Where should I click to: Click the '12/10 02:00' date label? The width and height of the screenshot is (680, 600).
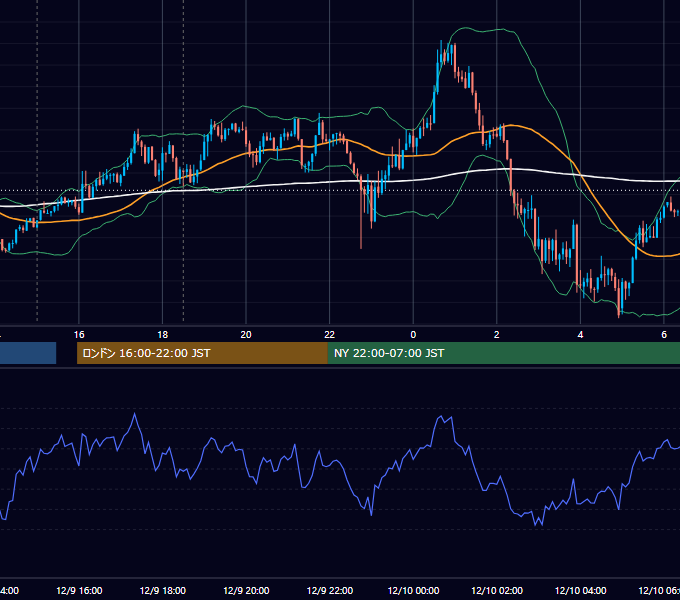coord(497,590)
